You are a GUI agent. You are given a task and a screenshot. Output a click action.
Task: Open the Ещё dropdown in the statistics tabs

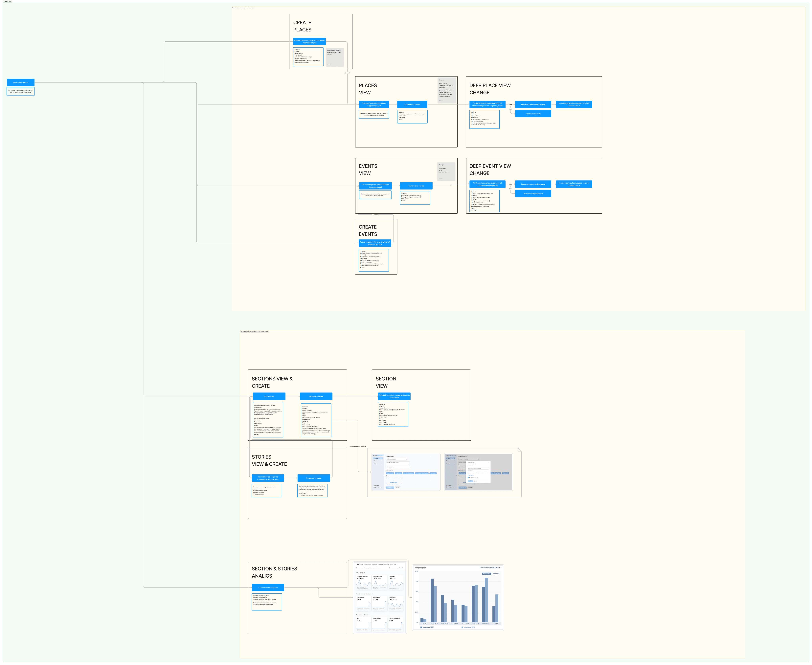[396, 565]
